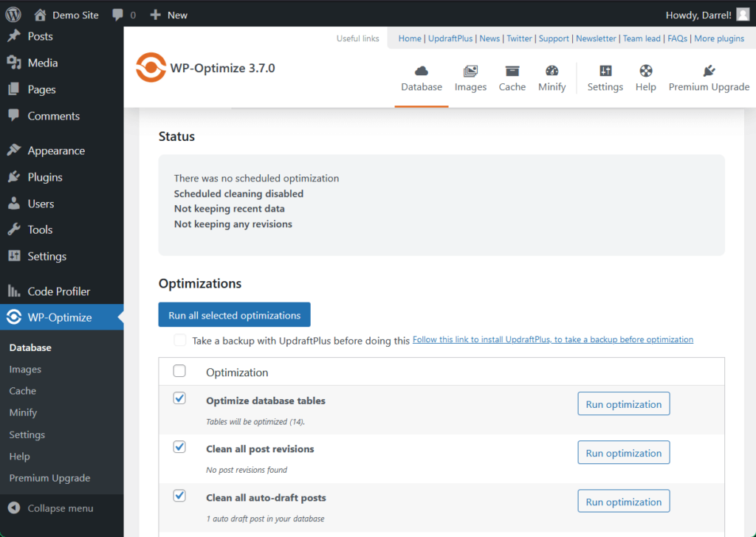Uncheck Optimize database tables checkbox

pos(179,398)
